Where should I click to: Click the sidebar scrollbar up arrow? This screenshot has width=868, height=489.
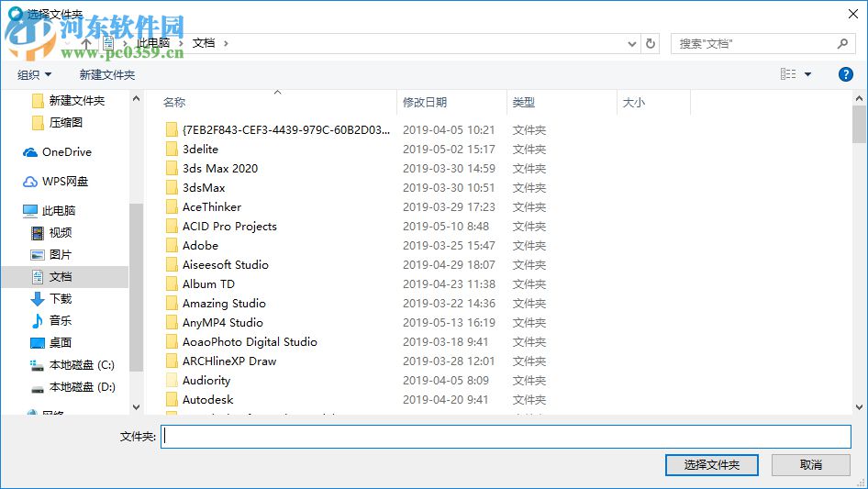click(136, 98)
